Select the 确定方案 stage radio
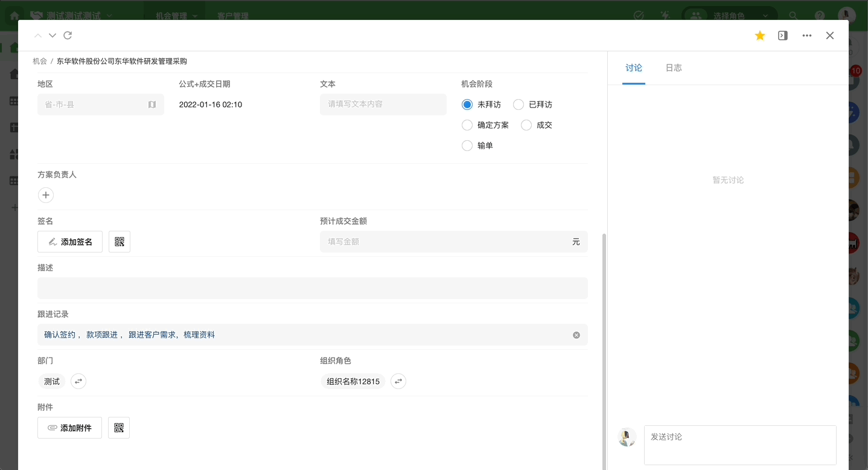 pyautogui.click(x=467, y=125)
